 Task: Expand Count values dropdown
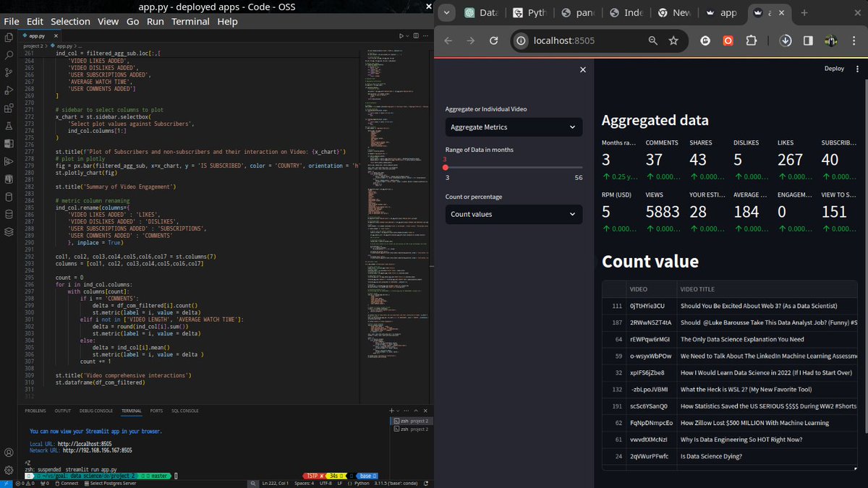[x=514, y=214]
